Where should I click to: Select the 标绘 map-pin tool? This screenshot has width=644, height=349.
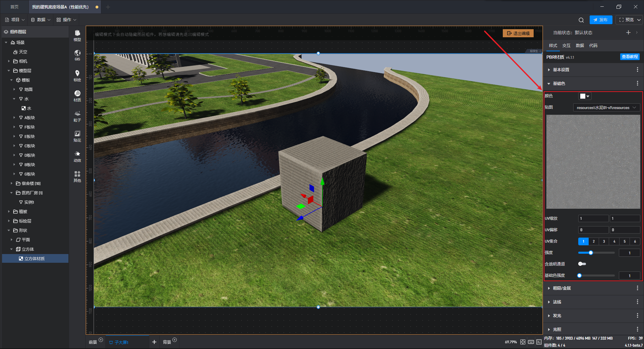click(77, 75)
